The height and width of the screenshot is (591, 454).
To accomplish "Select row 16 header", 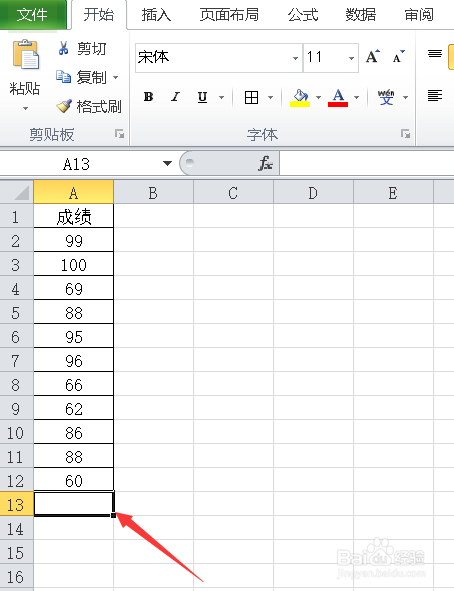I will pyautogui.click(x=17, y=576).
